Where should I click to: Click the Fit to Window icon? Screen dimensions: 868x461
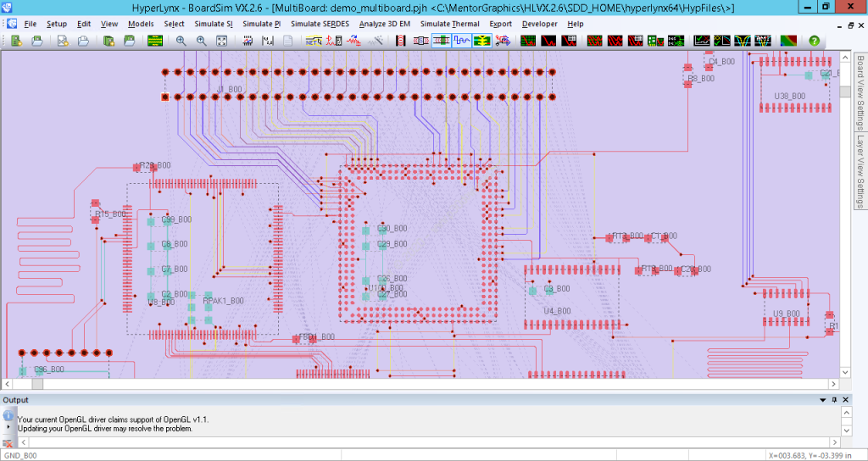tap(221, 41)
